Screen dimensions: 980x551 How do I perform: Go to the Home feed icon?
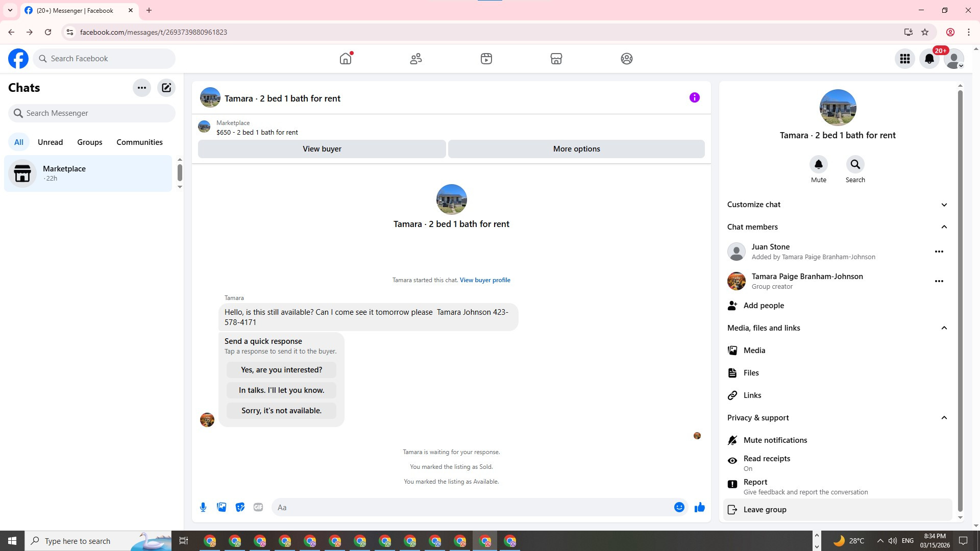(346, 59)
